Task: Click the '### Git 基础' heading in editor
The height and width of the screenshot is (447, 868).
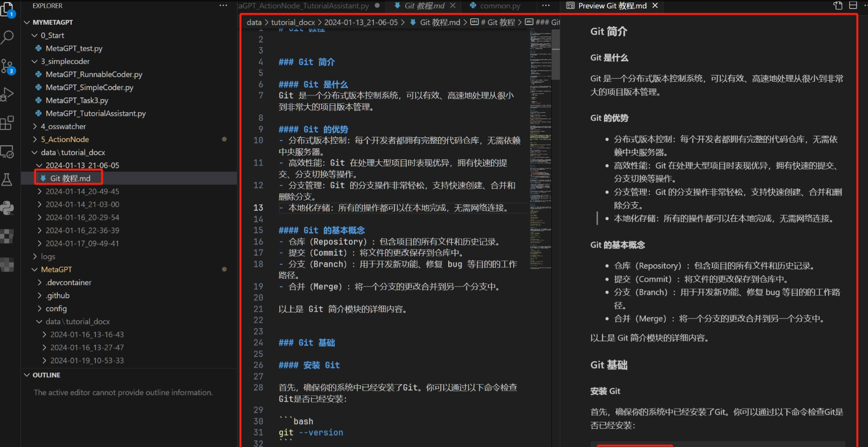Action: pyautogui.click(x=307, y=343)
